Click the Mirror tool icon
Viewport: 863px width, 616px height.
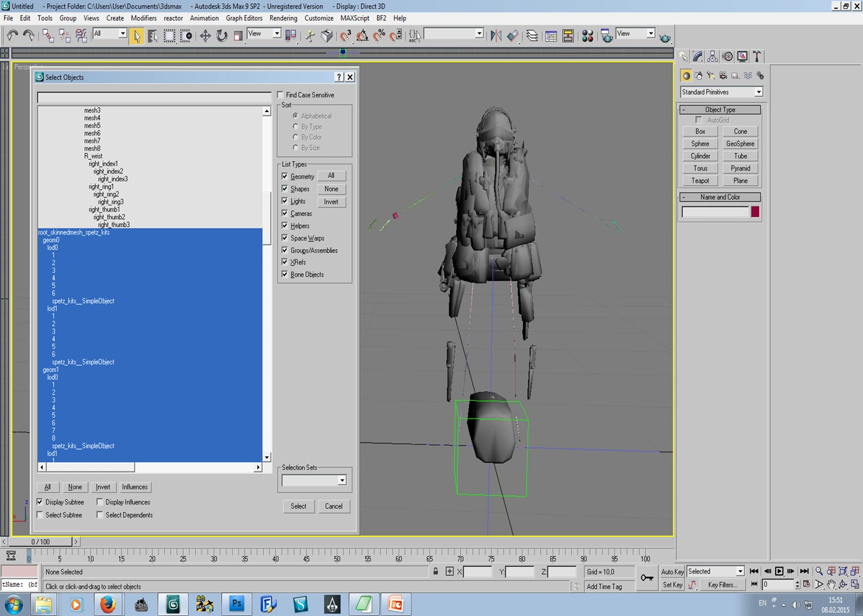(496, 36)
